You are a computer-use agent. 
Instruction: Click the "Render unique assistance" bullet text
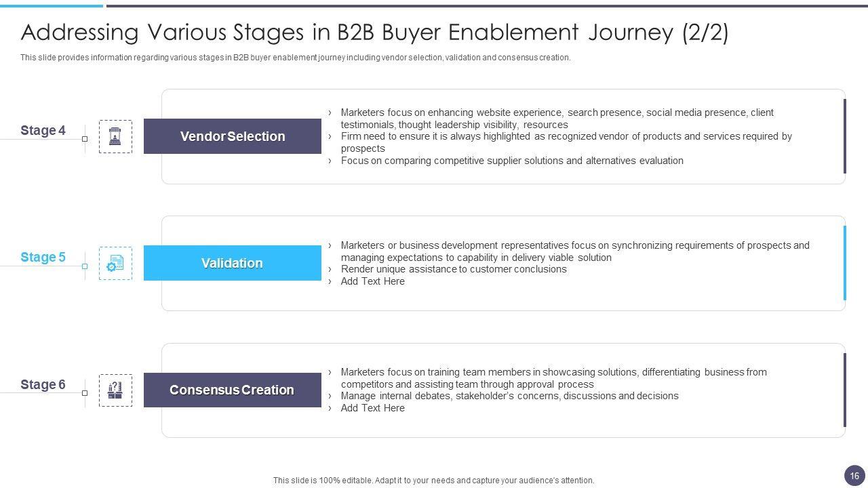453,269
